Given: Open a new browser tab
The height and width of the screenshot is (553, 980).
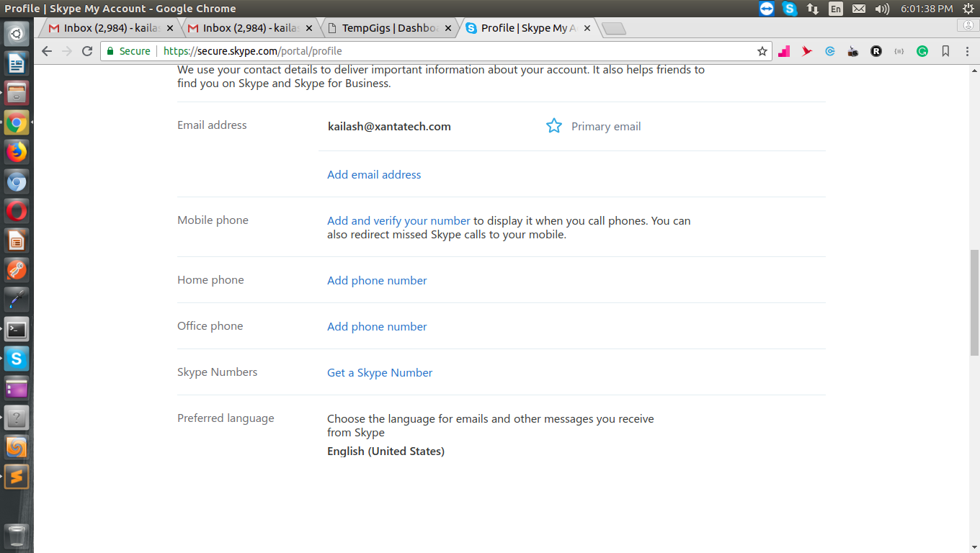Looking at the screenshot, I should [x=613, y=29].
